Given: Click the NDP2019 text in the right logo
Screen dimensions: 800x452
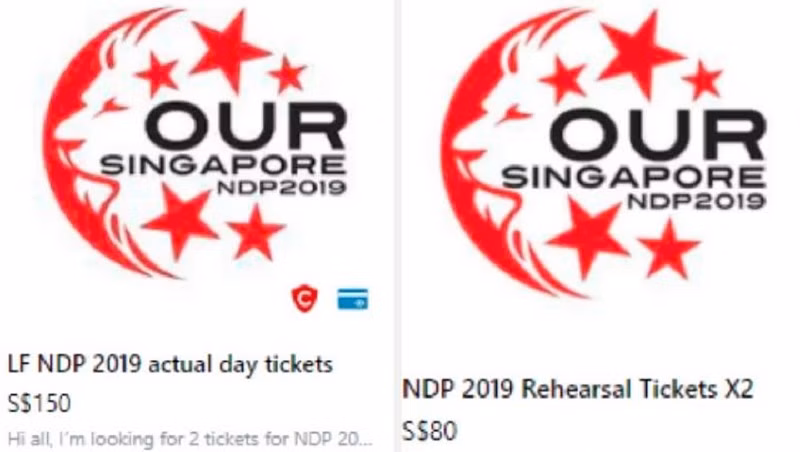Looking at the screenshot, I should pyautogui.click(x=696, y=200).
